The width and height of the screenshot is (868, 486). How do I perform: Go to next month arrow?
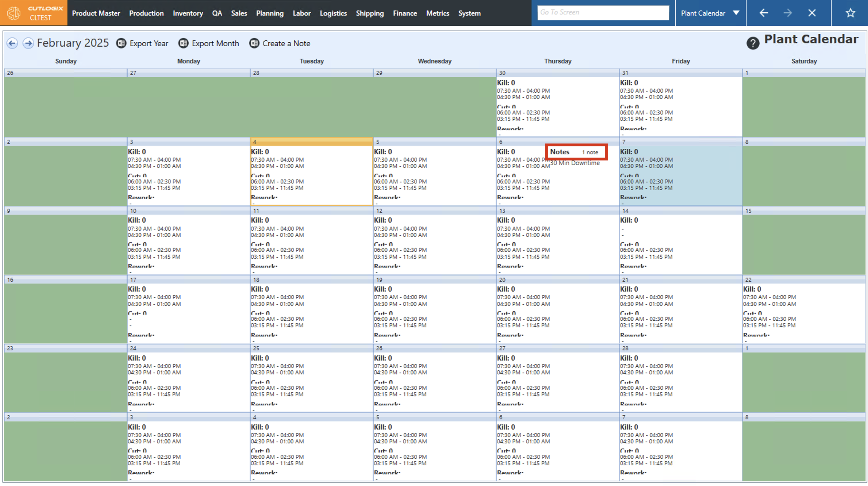[x=28, y=43]
